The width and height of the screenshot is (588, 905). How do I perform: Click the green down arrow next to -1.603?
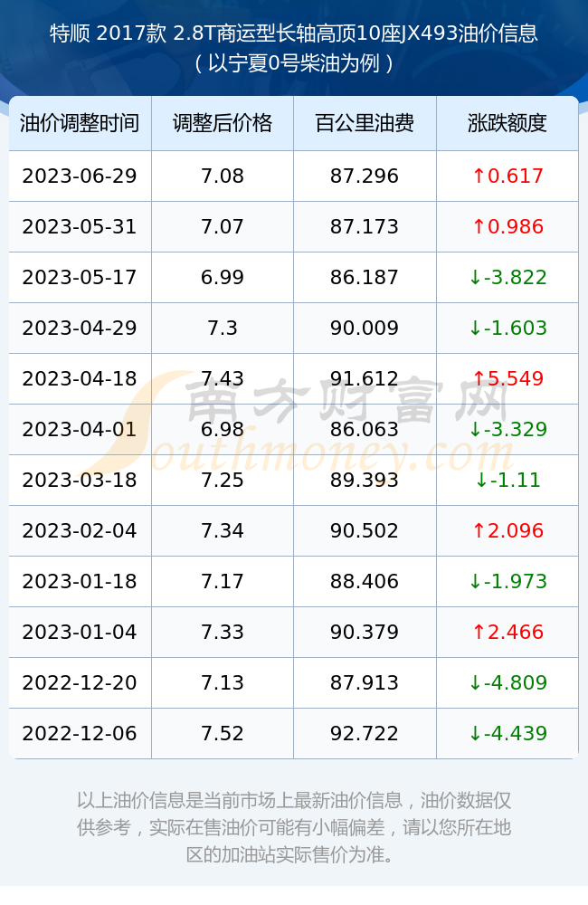click(x=475, y=329)
